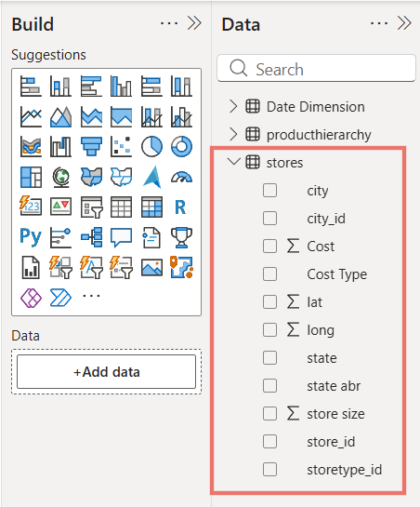The height and width of the screenshot is (507, 420).
Task: Check the store size field checkbox
Action: point(269,414)
